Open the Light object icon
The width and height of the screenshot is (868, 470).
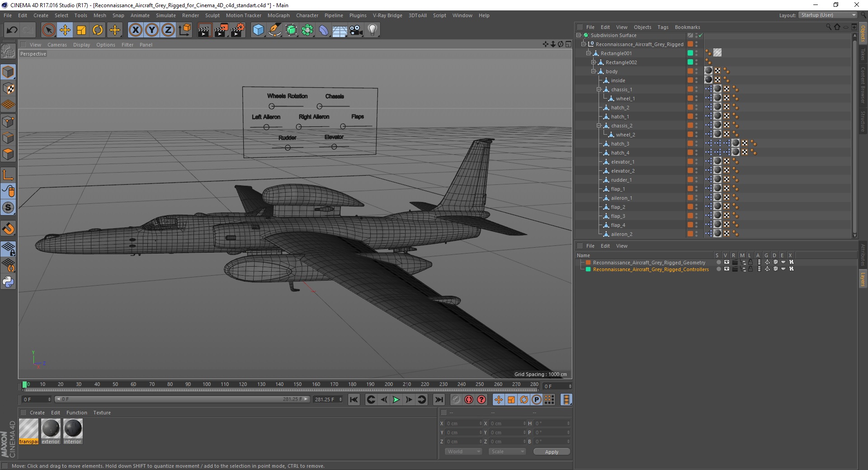pos(372,30)
